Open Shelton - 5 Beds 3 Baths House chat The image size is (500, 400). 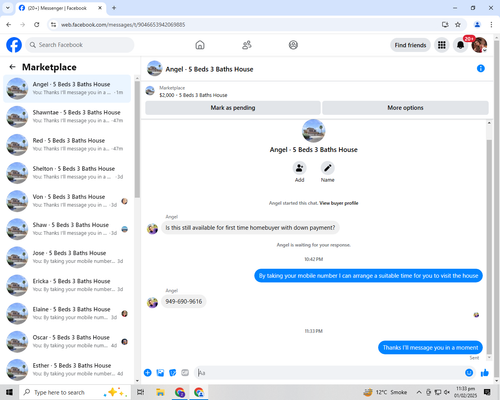click(x=67, y=173)
